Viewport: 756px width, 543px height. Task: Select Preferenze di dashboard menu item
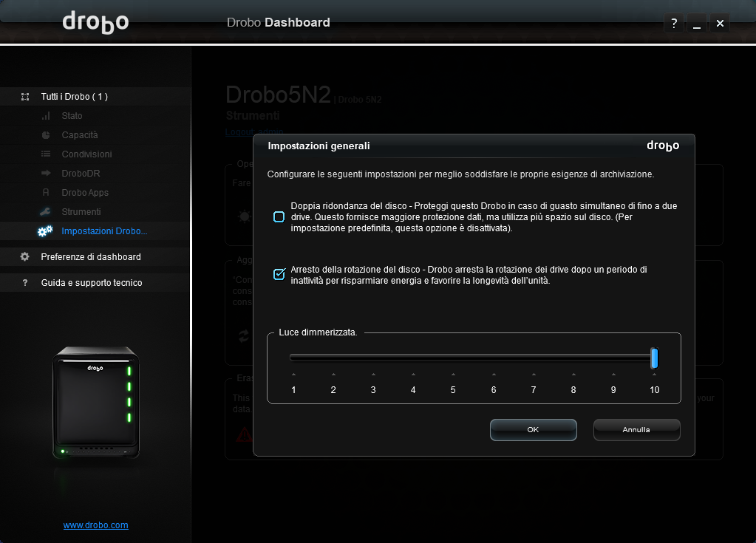91,257
